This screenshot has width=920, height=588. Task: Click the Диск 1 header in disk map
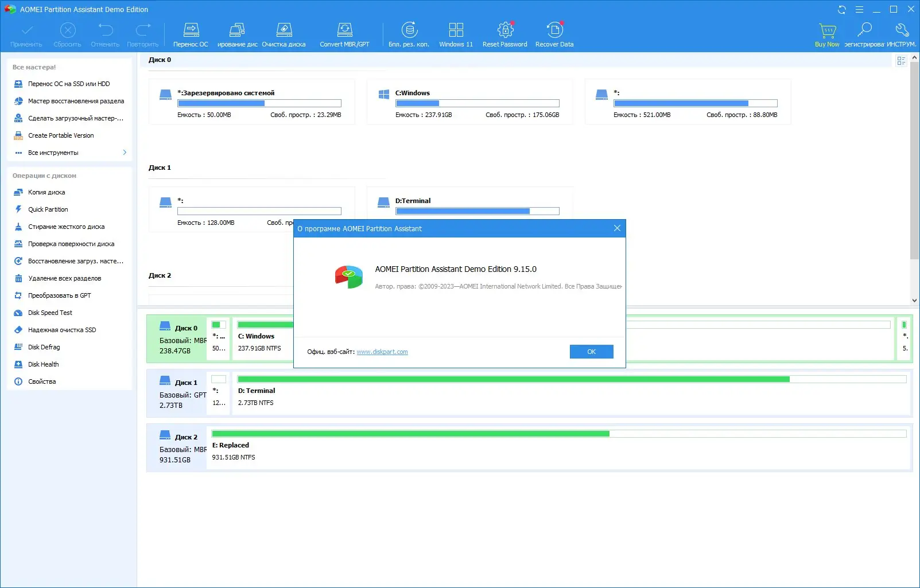click(x=177, y=394)
